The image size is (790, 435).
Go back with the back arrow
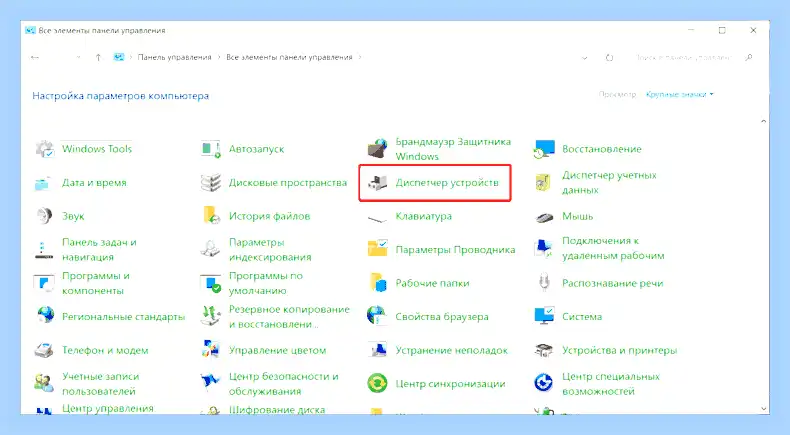35,57
